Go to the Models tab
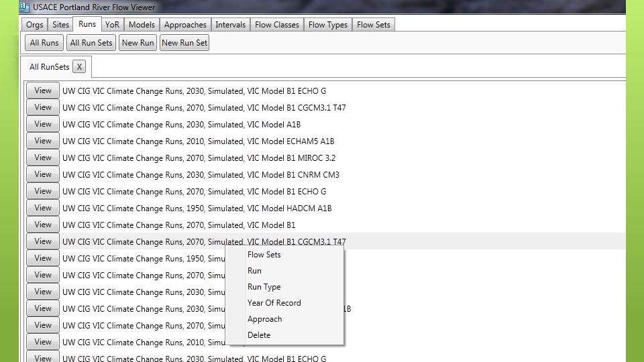Screen dimensions: 644x362 tap(142, 25)
